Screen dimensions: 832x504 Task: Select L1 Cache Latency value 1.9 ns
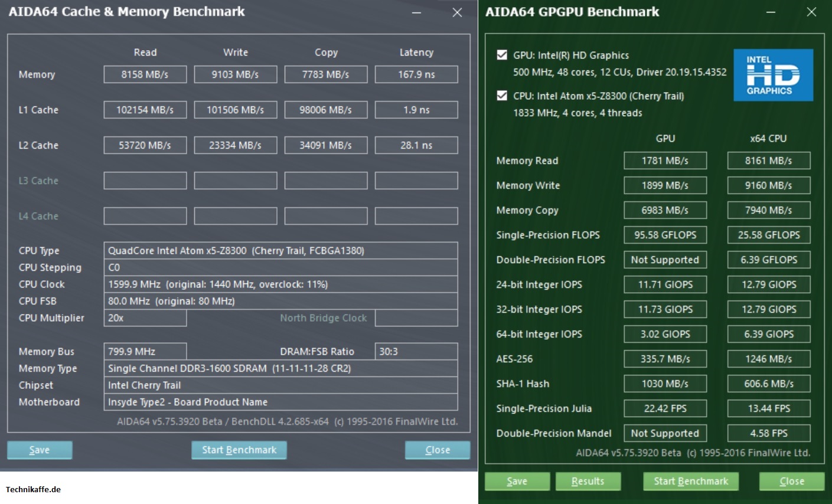click(x=416, y=110)
